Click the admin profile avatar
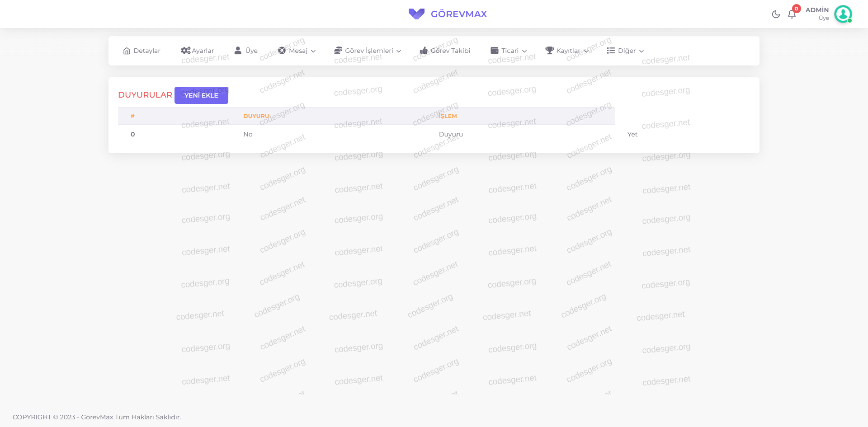This screenshot has width=868, height=427. [x=843, y=14]
